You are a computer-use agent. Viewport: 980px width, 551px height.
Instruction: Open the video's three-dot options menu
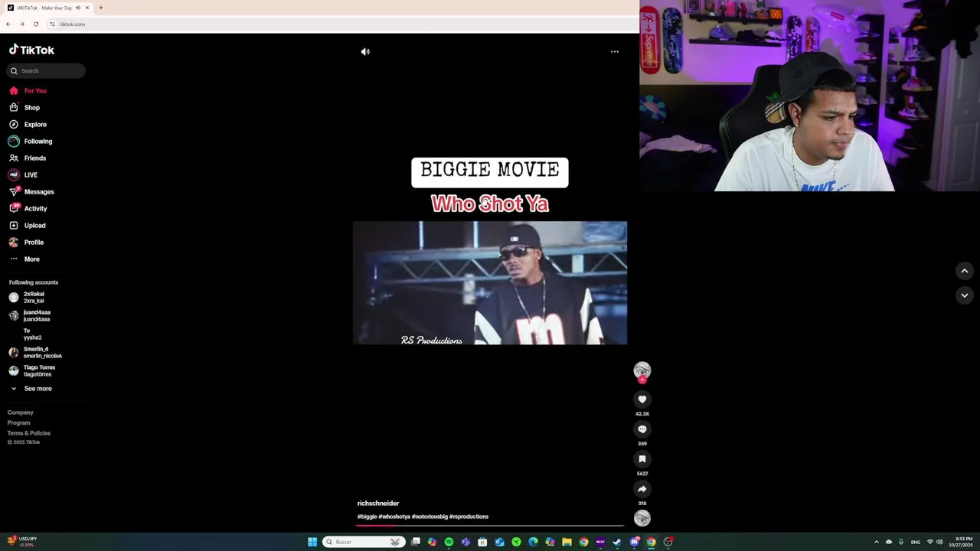tap(614, 51)
